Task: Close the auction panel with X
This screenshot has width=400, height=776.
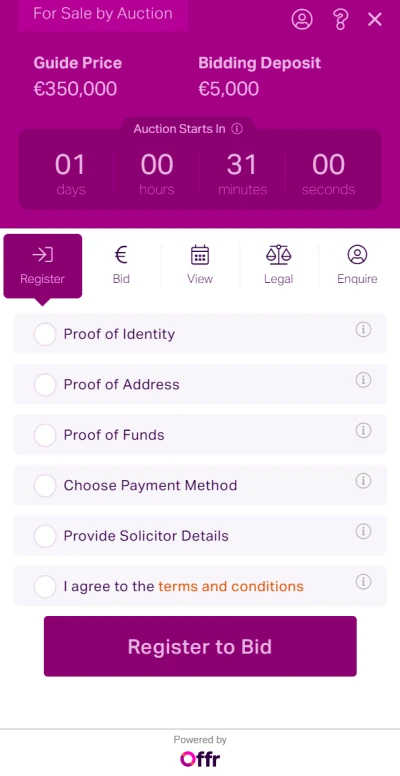Action: (x=375, y=20)
